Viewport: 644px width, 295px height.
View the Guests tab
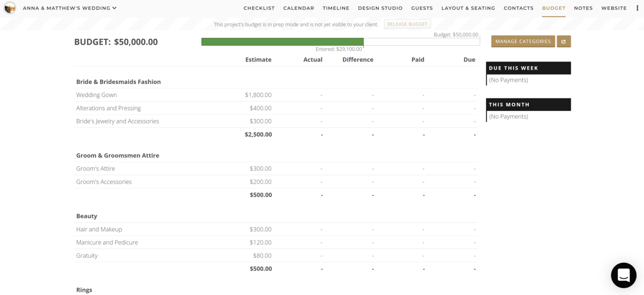(422, 8)
